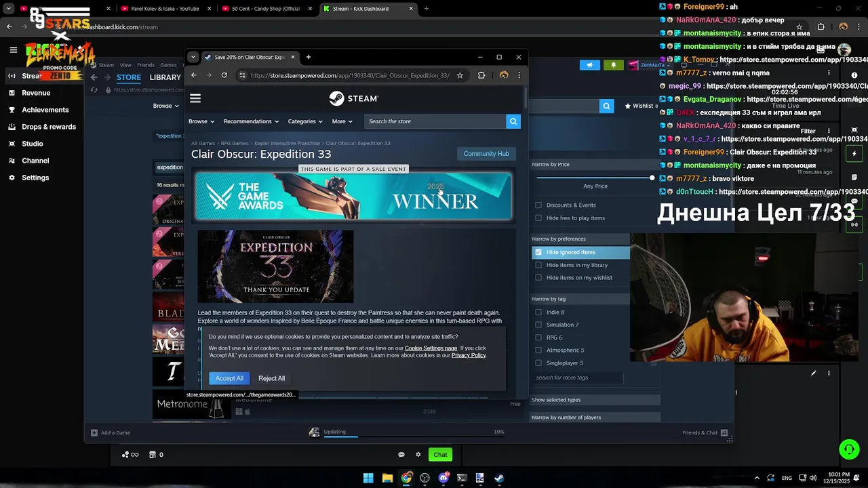Click Reject All cookies button
Image resolution: width=868 pixels, height=488 pixels.
[271, 378]
